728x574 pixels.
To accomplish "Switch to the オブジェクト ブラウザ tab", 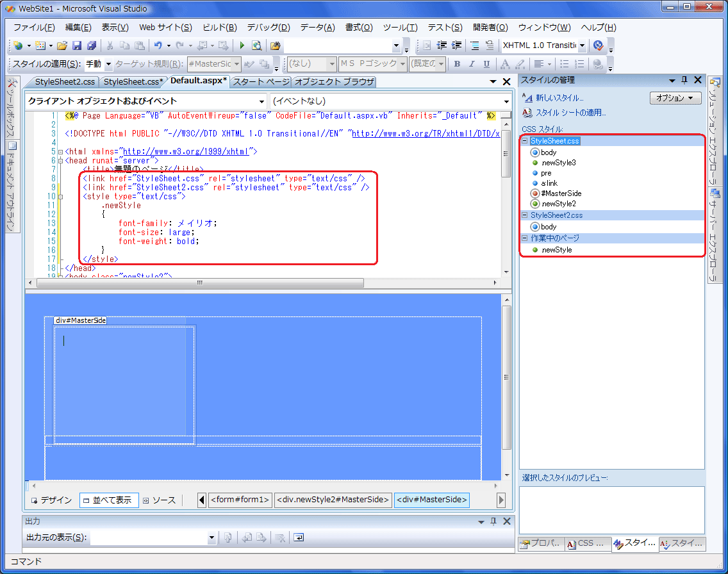I will tap(335, 81).
